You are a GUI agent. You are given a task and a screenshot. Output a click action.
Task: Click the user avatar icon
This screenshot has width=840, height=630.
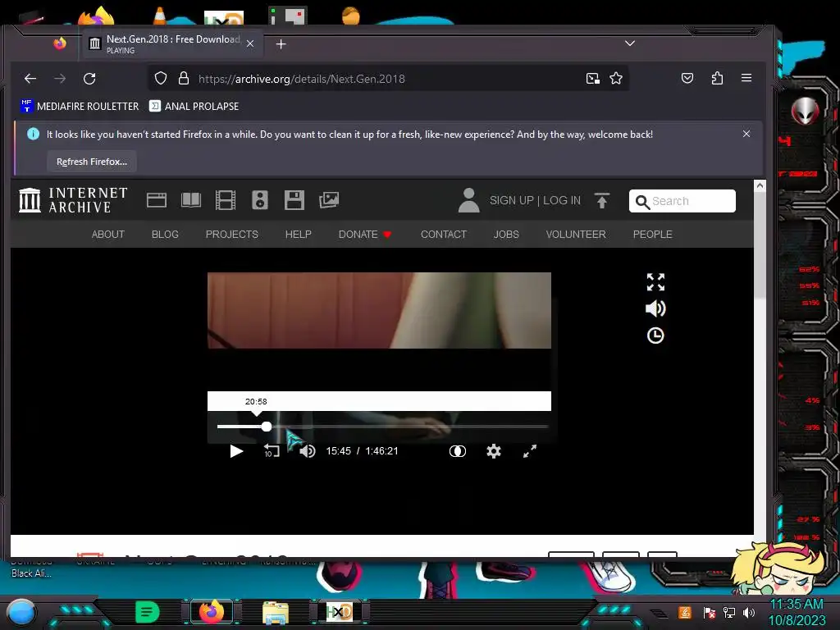coord(468,200)
